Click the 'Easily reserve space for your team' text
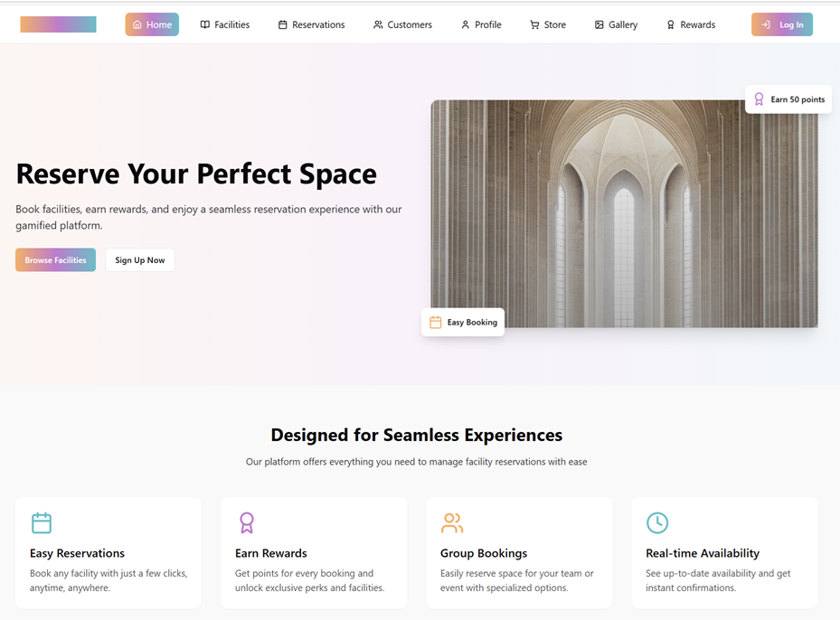This screenshot has height=620, width=840. (x=517, y=580)
